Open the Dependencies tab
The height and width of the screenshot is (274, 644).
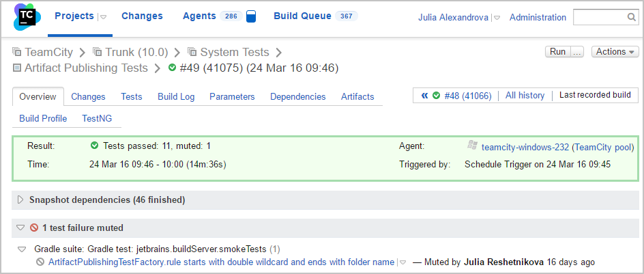tap(297, 96)
